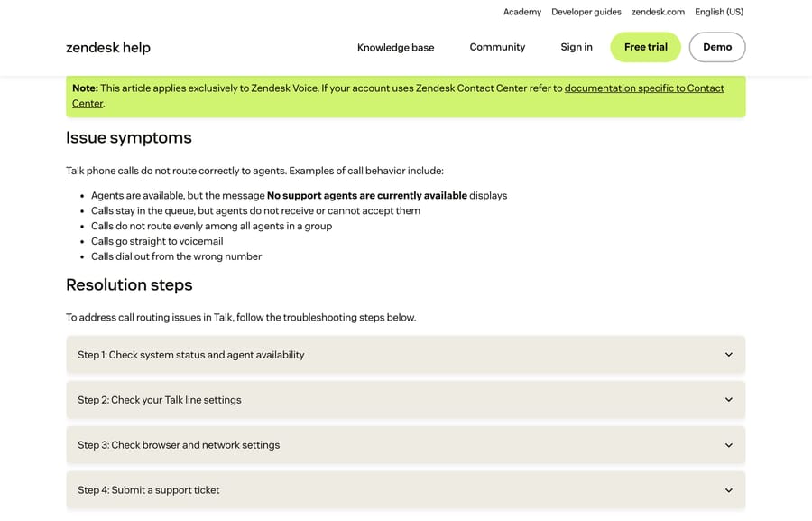This screenshot has height=521, width=812.
Task: Follow documentation specific to Contact Center link
Action: point(644,88)
